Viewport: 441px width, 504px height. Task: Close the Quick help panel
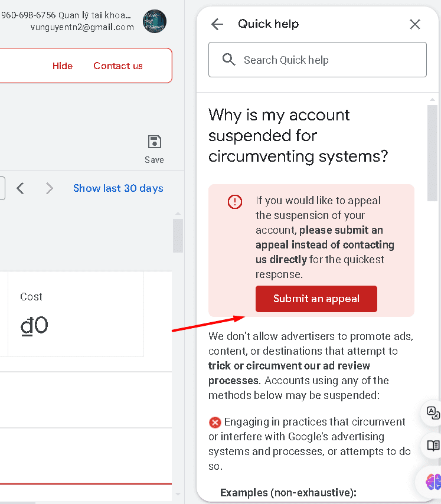(414, 24)
